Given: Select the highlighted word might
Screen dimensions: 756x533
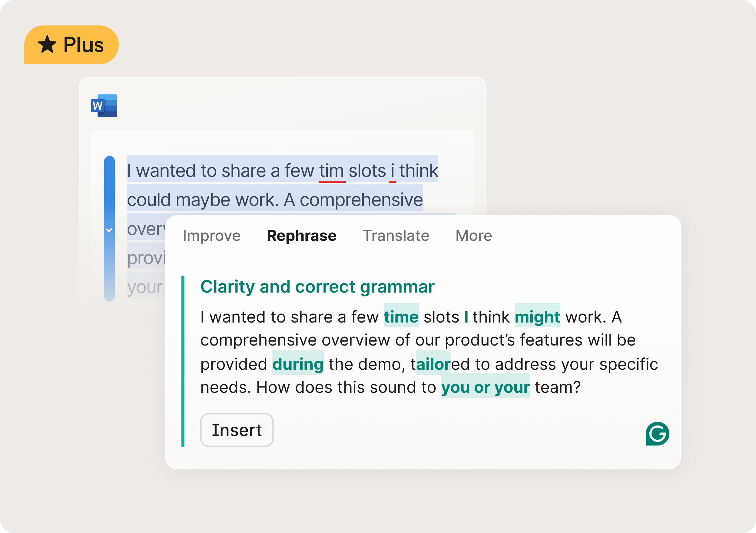Looking at the screenshot, I should tap(537, 317).
